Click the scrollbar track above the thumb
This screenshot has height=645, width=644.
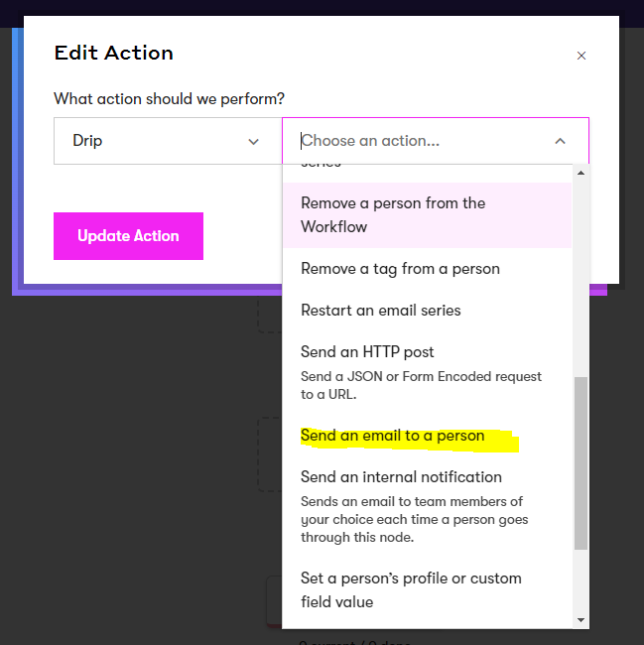pos(580,278)
